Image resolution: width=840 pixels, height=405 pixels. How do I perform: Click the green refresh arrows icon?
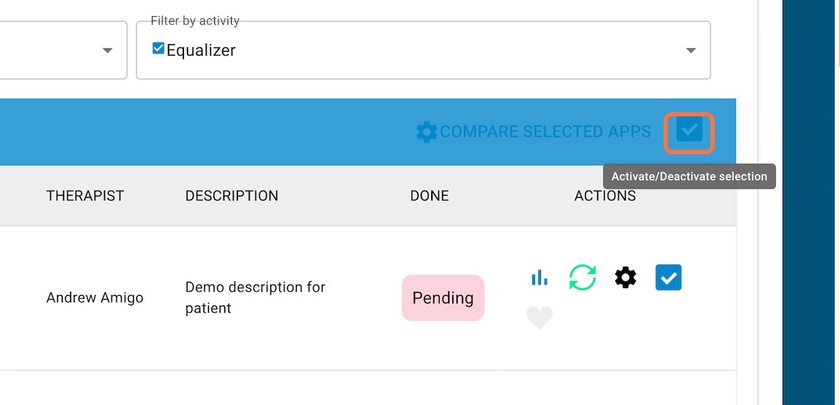pos(582,278)
